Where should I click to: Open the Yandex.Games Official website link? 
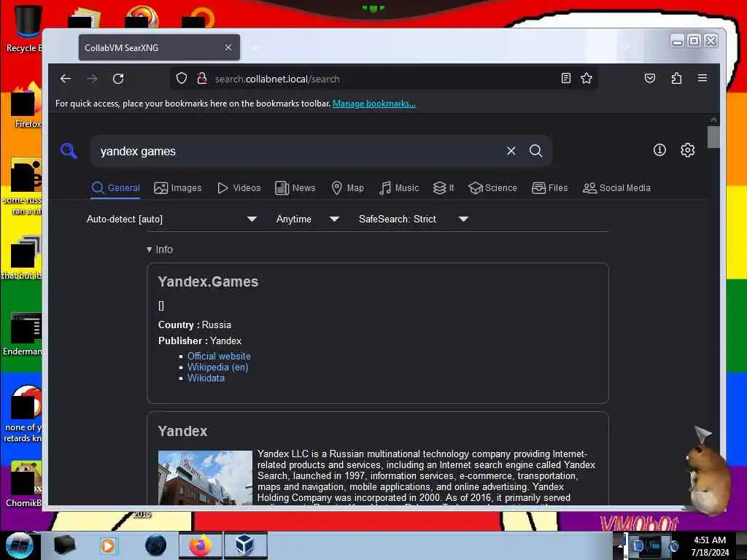(x=219, y=356)
